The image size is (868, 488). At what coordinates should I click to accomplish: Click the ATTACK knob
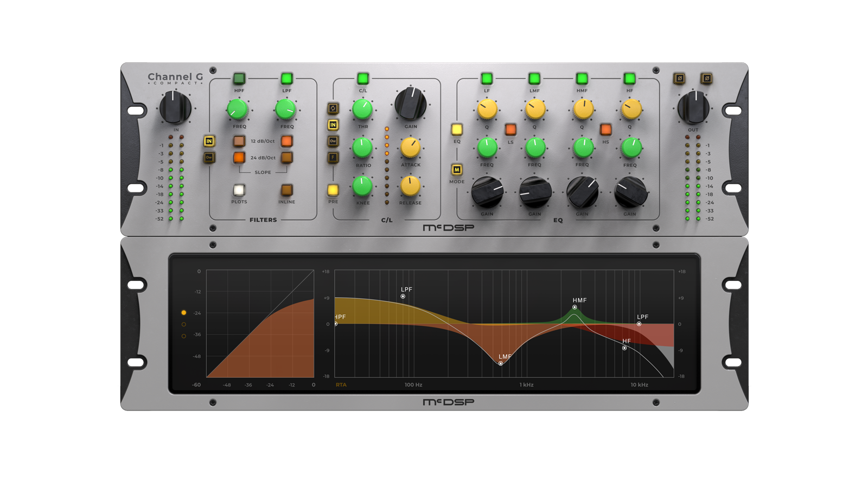coord(411,148)
